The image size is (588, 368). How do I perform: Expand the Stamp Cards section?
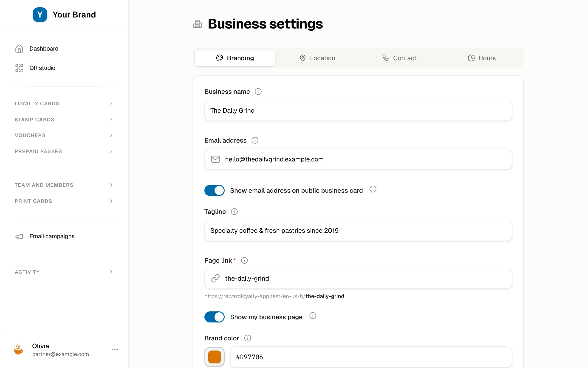pos(64,120)
